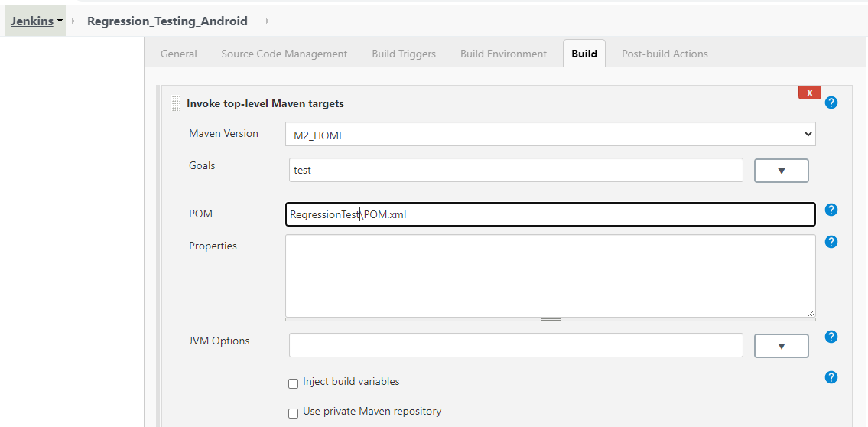
Task: Delete the Maven build step with red X
Action: pos(809,93)
